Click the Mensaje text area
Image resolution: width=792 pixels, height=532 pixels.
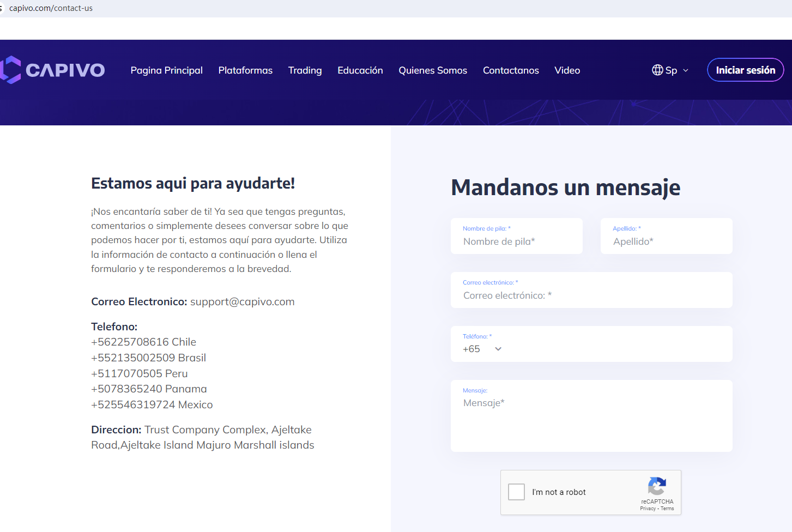coord(591,420)
